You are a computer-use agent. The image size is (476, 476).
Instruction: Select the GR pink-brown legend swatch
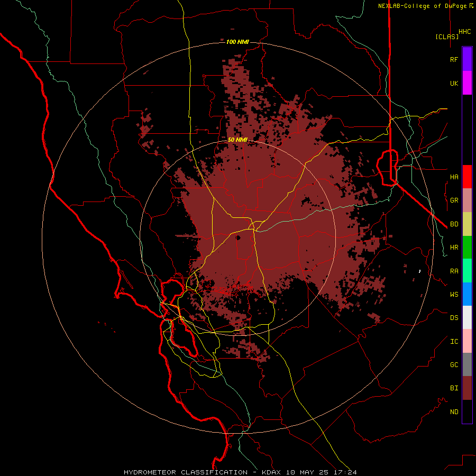point(467,200)
